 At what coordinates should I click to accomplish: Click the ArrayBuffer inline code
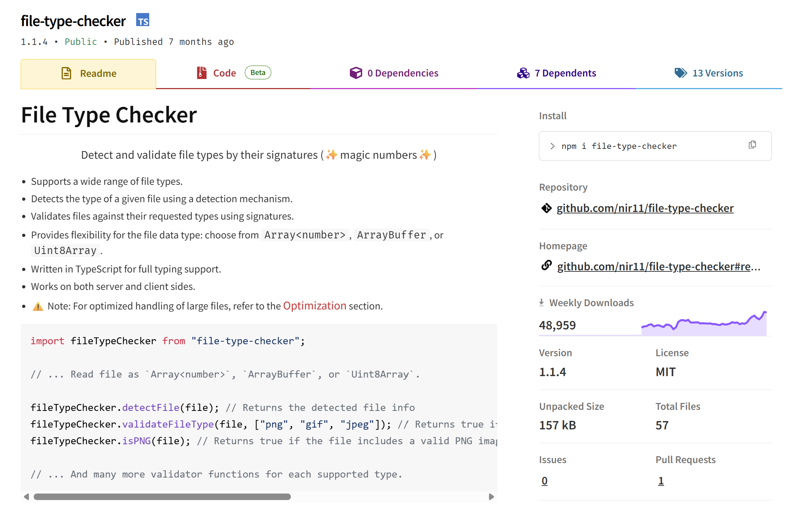[x=392, y=235]
